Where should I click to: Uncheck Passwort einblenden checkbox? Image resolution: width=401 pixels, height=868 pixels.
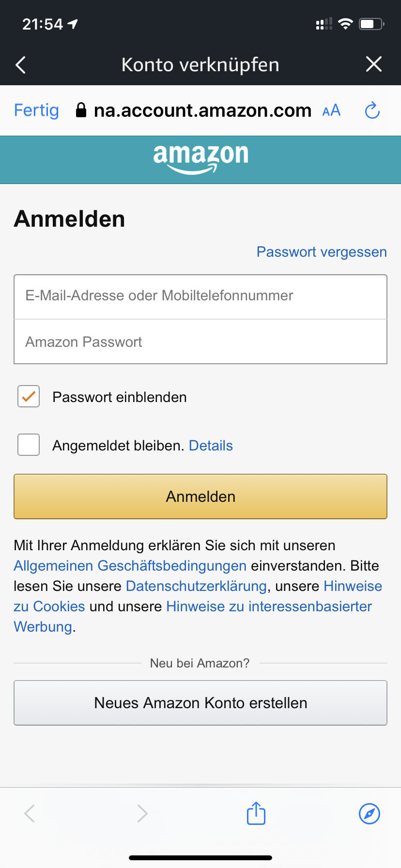click(29, 397)
